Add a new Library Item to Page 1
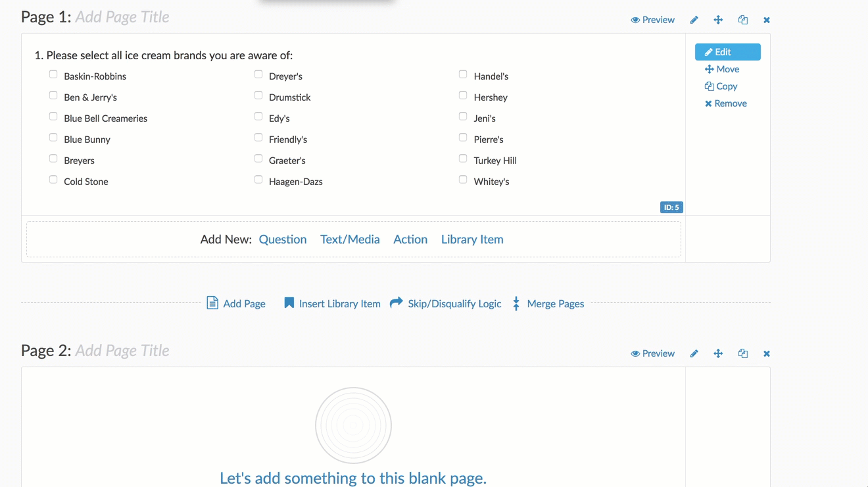 tap(472, 240)
